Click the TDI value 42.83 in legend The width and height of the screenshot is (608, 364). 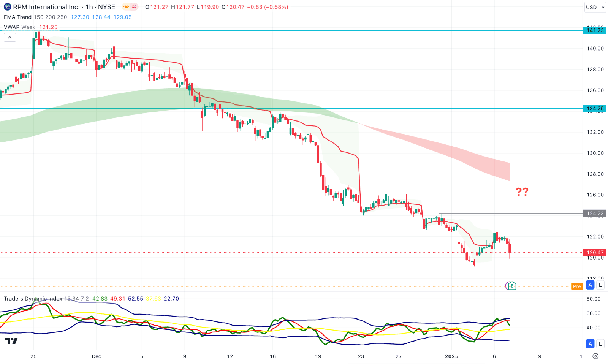(100, 299)
